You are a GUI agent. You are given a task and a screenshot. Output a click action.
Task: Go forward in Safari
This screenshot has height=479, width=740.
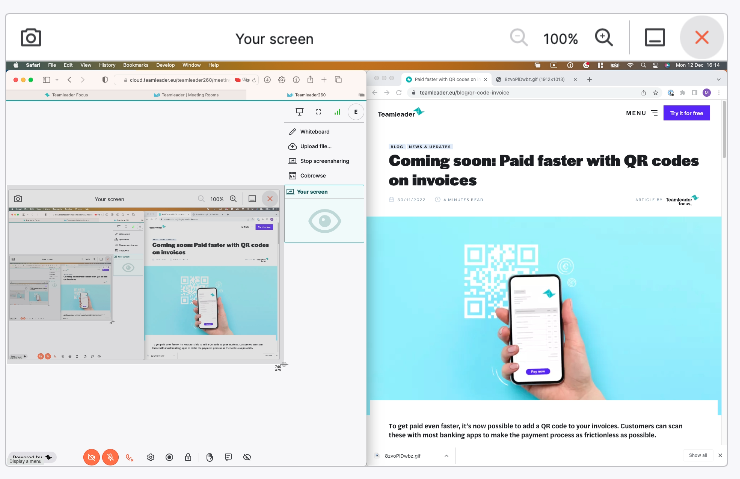83,80
